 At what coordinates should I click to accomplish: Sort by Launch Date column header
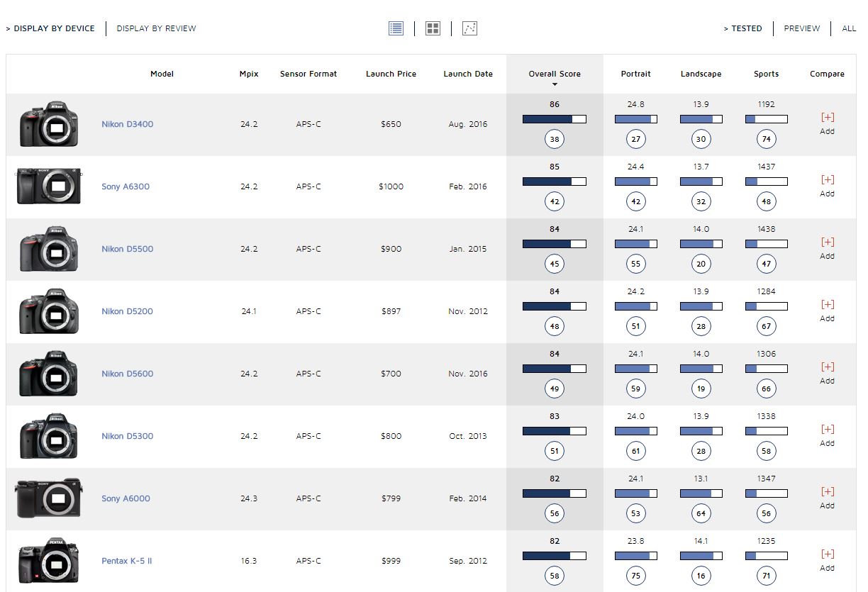pyautogui.click(x=468, y=74)
